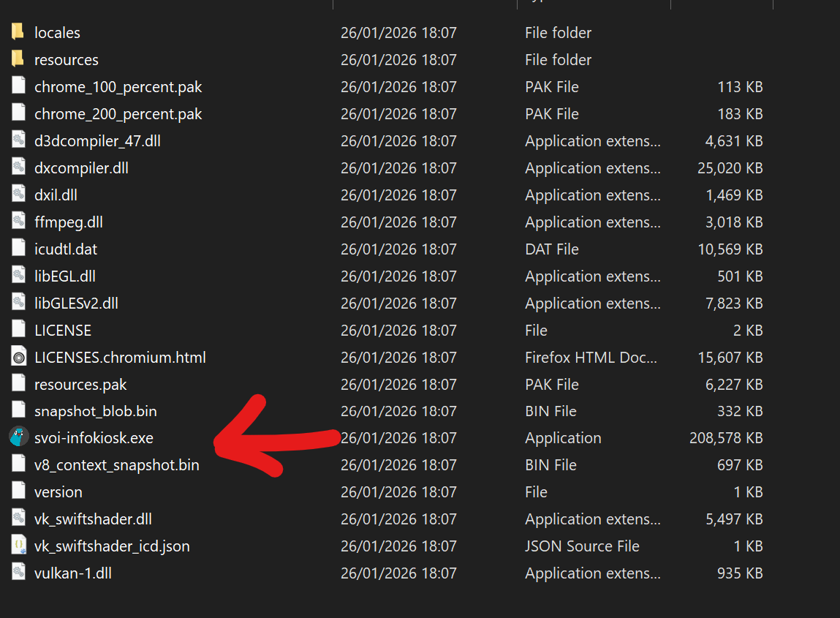Viewport: 840px width, 618px height.
Task: Select the locales folder icon
Action: (x=18, y=33)
